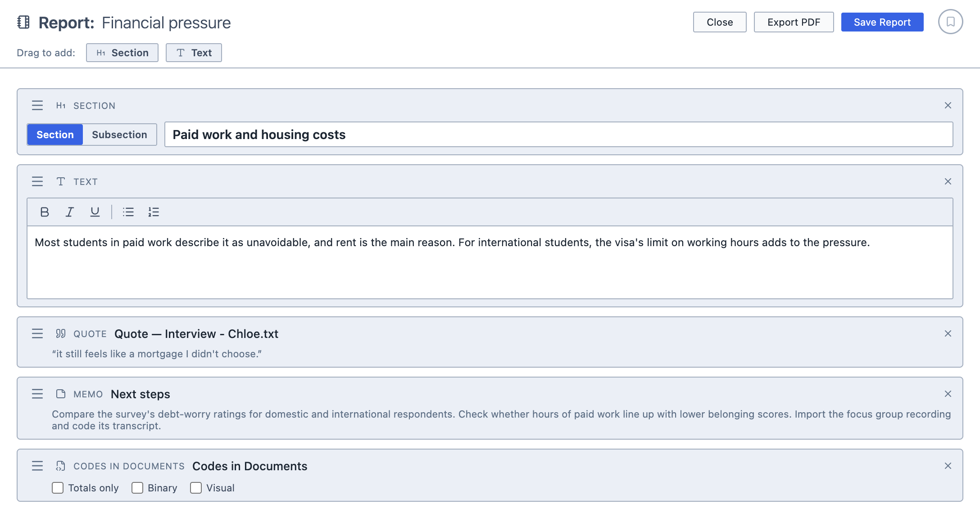Click Export PDF
Screen dimensions: 980x513
[x=794, y=22]
